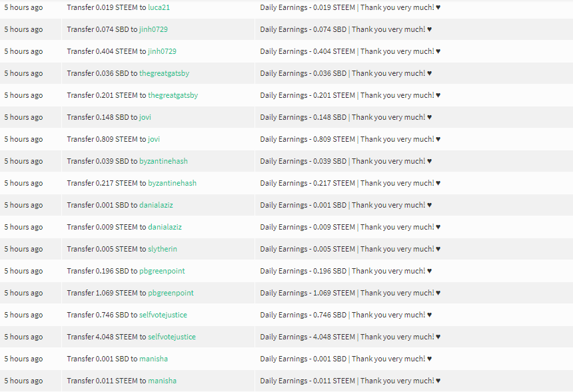Select memo 'Daily Earnings - 0.148 SBD'
573x392 pixels.
(x=303, y=117)
